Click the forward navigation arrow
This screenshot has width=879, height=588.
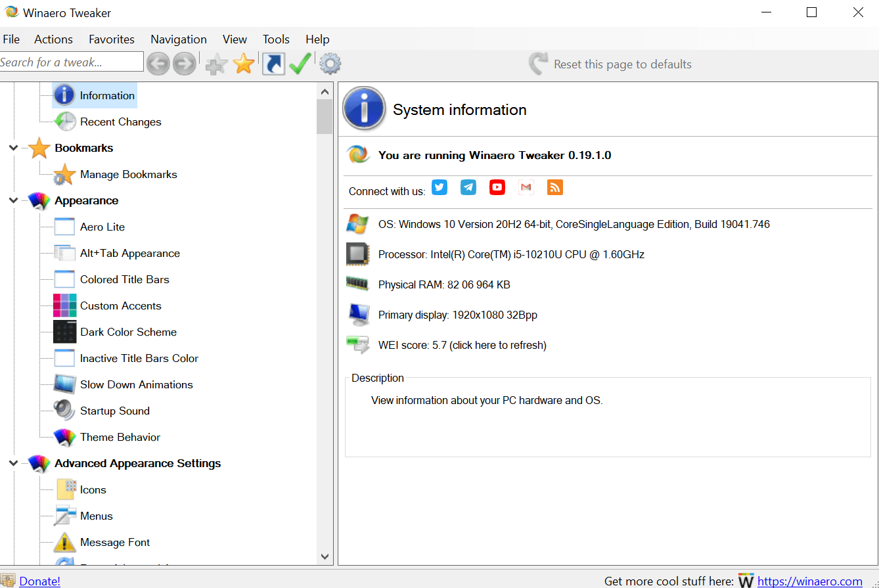click(x=184, y=63)
